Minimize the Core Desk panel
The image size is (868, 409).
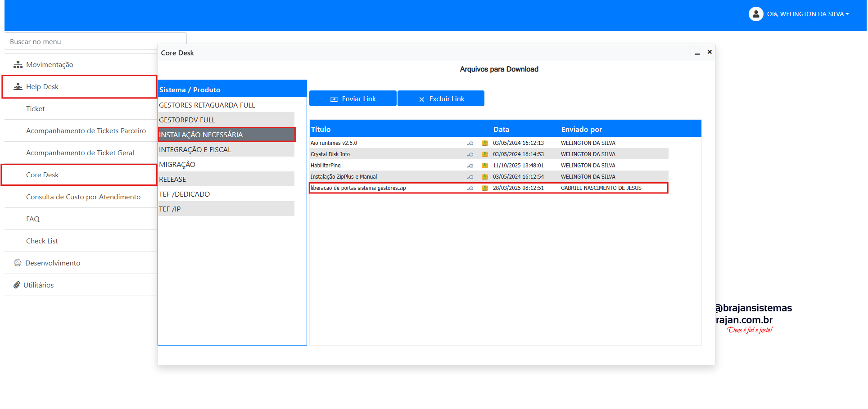click(x=697, y=53)
